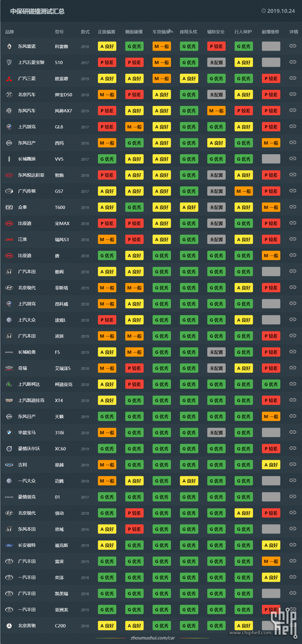The image size is (302, 644).
Task: Click model name 艾瑞泽5
Action: [x=63, y=368]
